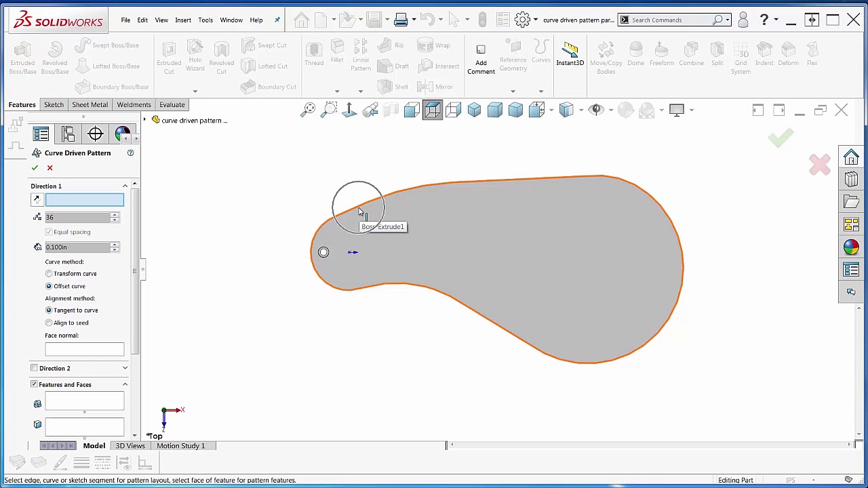Click the spacing field showing 0.100in

click(77, 247)
